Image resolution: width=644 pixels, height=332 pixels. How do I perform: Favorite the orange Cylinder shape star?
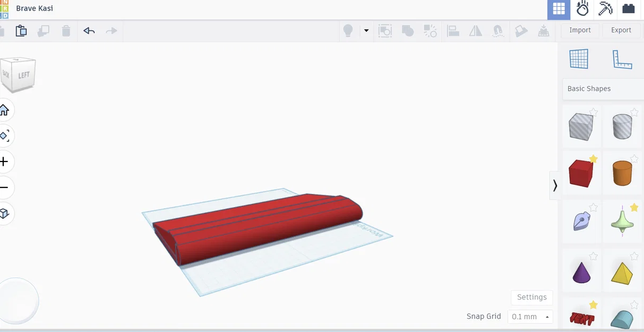point(634,159)
